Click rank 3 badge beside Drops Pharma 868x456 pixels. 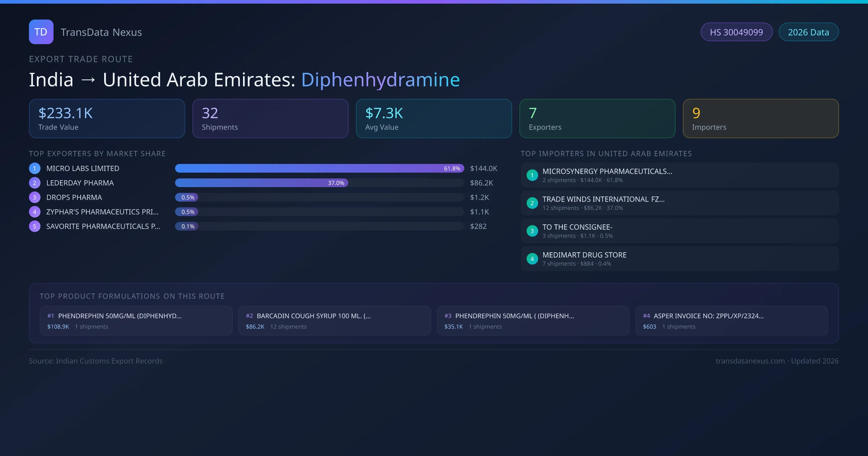point(35,197)
